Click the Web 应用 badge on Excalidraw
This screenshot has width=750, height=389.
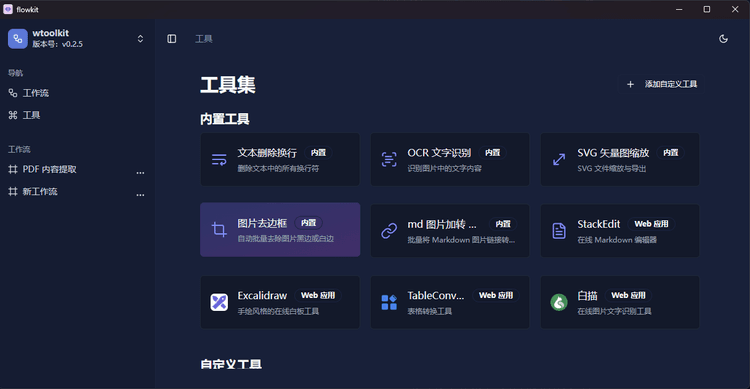point(318,295)
